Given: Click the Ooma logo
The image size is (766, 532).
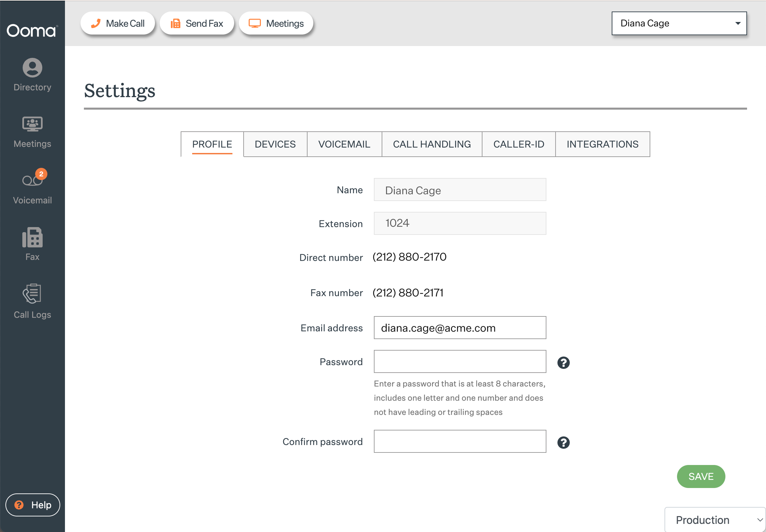Looking at the screenshot, I should coord(32,31).
